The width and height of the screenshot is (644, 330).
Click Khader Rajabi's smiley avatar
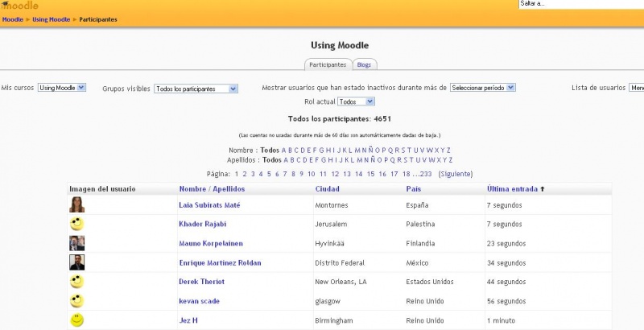pos(76,224)
